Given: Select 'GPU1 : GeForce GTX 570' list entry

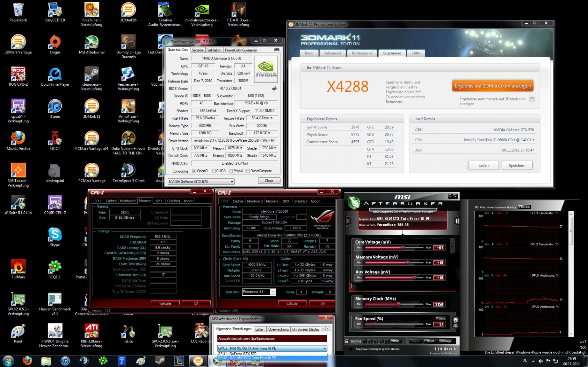Looking at the screenshot, I should [x=272, y=354].
